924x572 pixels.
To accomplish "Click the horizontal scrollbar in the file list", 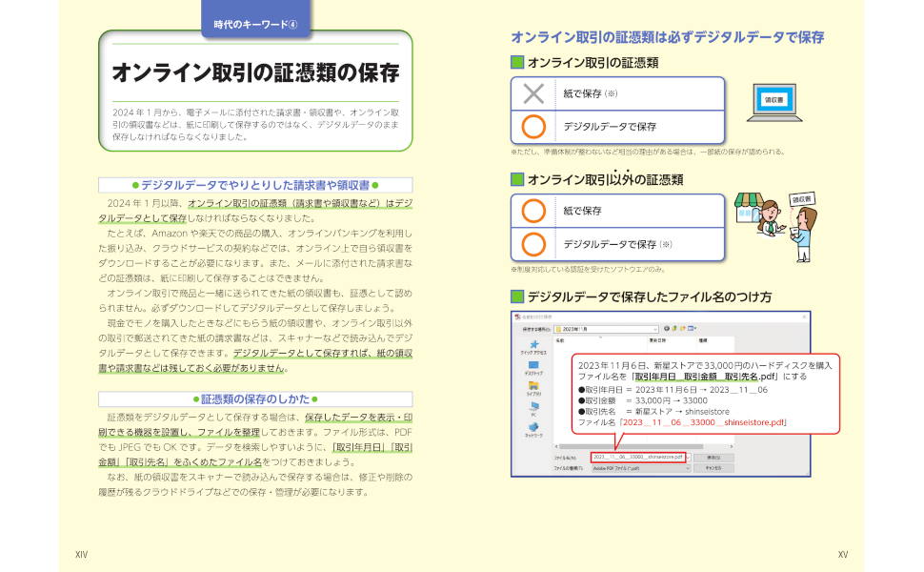I will pos(631,446).
